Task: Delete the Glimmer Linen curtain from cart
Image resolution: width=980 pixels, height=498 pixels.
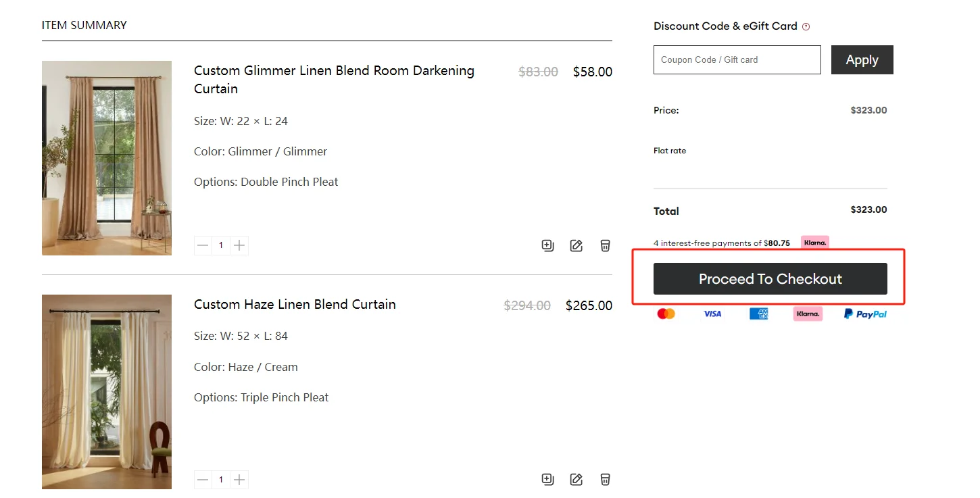Action: 606,245
